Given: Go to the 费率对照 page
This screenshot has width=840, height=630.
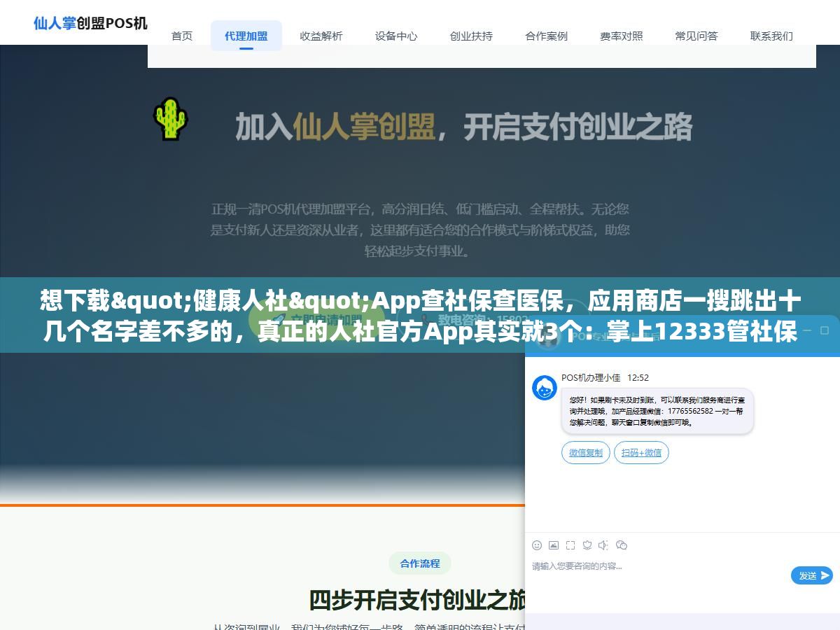Looking at the screenshot, I should point(622,36).
